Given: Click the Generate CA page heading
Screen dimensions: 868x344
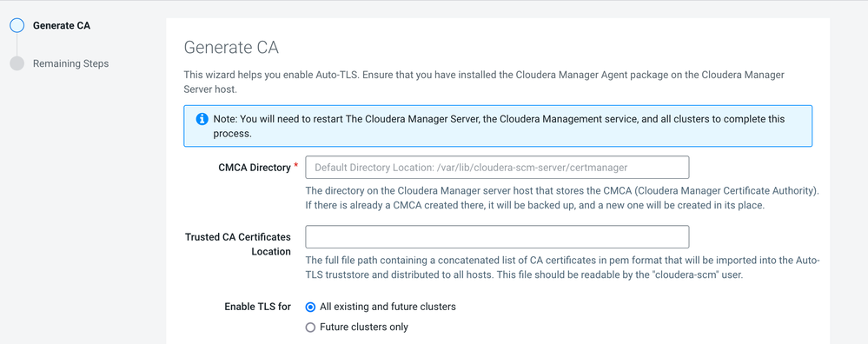Looking at the screenshot, I should [x=231, y=48].
